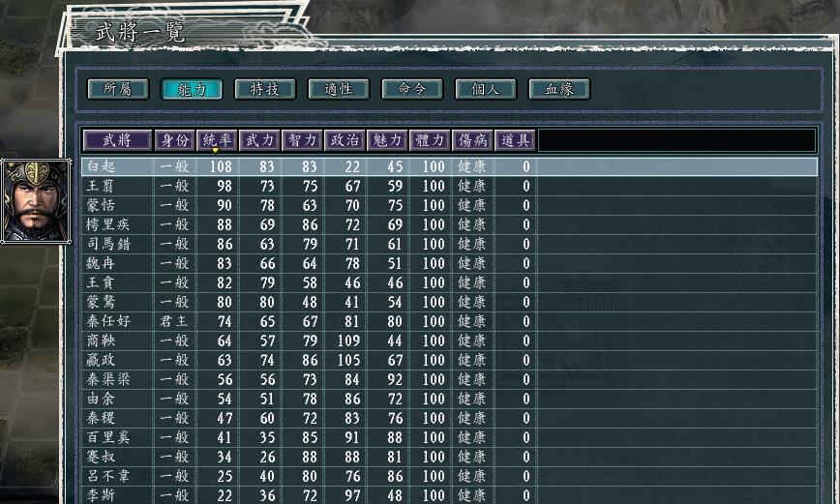
Task: Show the 個人 tab
Action: pyautogui.click(x=486, y=89)
